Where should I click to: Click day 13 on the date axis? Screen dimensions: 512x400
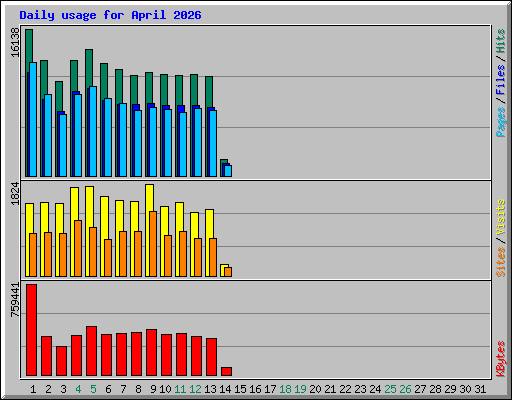[210, 389]
